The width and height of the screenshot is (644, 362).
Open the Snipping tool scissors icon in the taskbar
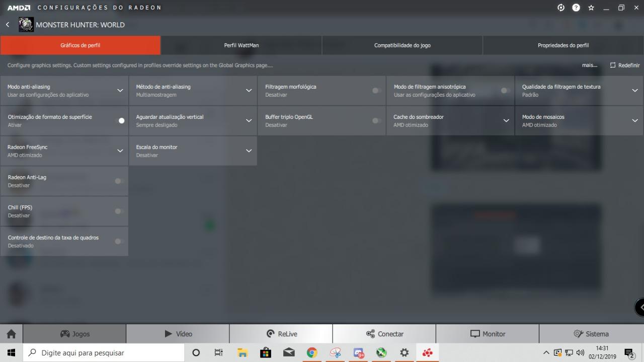(x=335, y=353)
